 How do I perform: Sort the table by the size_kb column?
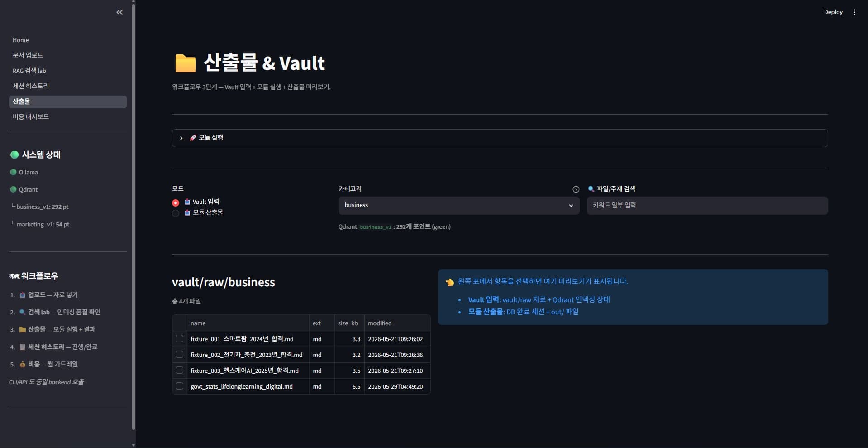tap(349, 323)
